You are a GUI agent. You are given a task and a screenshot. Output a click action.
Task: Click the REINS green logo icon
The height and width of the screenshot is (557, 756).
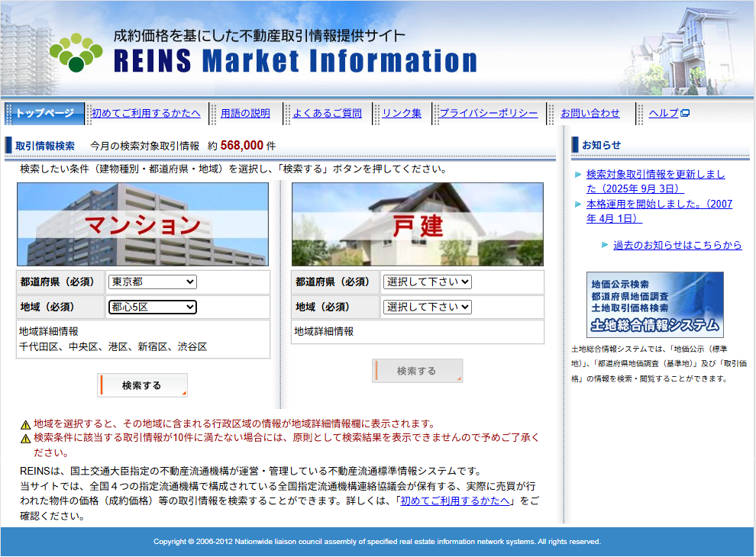coord(76,53)
